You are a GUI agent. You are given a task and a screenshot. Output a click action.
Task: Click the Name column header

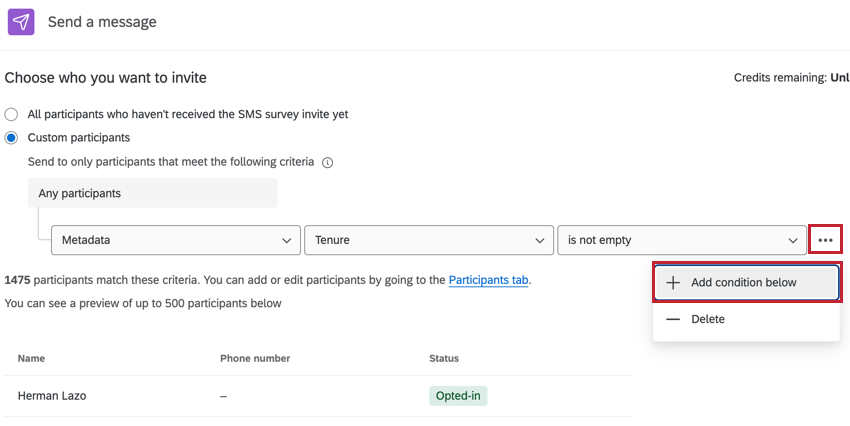(31, 358)
